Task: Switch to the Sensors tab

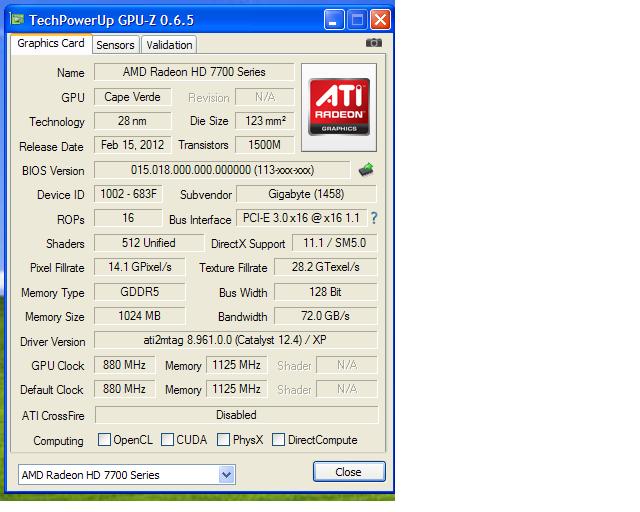Action: coord(116,45)
